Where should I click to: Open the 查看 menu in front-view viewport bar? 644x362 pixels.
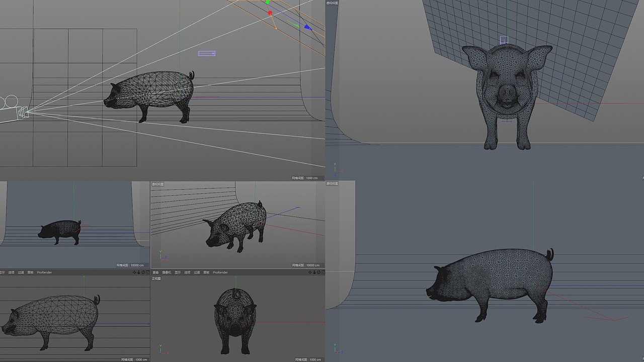tap(155, 273)
